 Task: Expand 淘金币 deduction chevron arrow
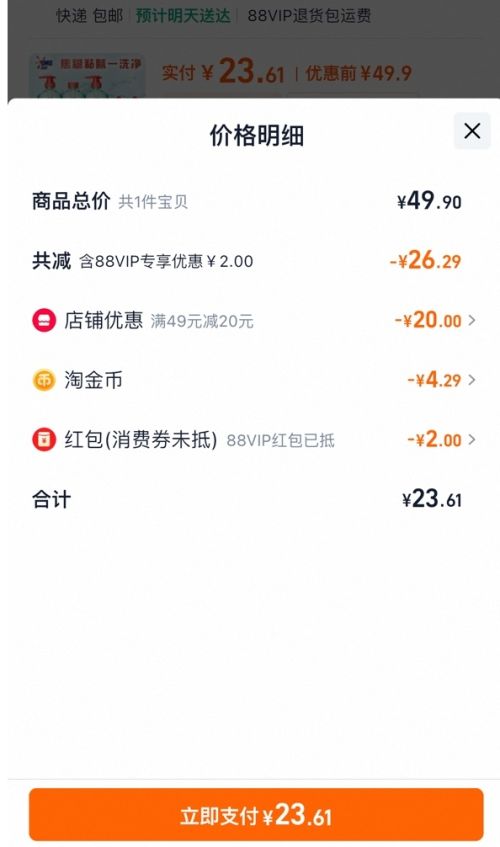click(x=472, y=380)
